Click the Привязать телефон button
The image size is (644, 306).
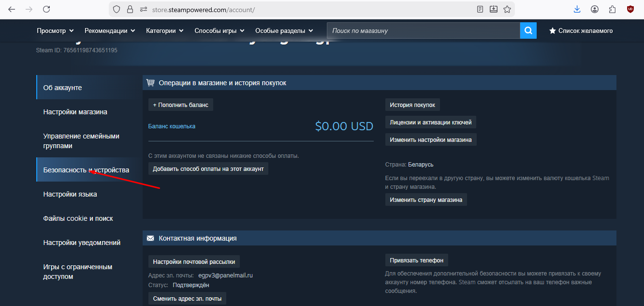416,260
